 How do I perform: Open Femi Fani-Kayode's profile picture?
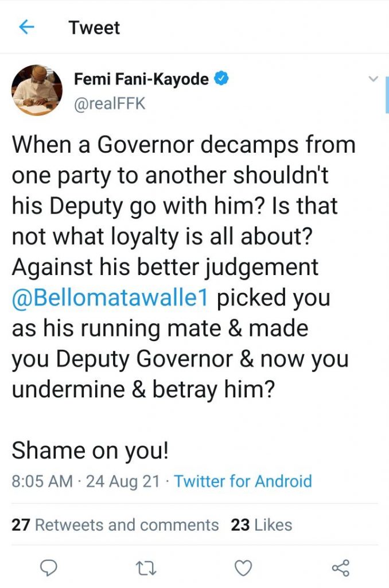(x=37, y=90)
